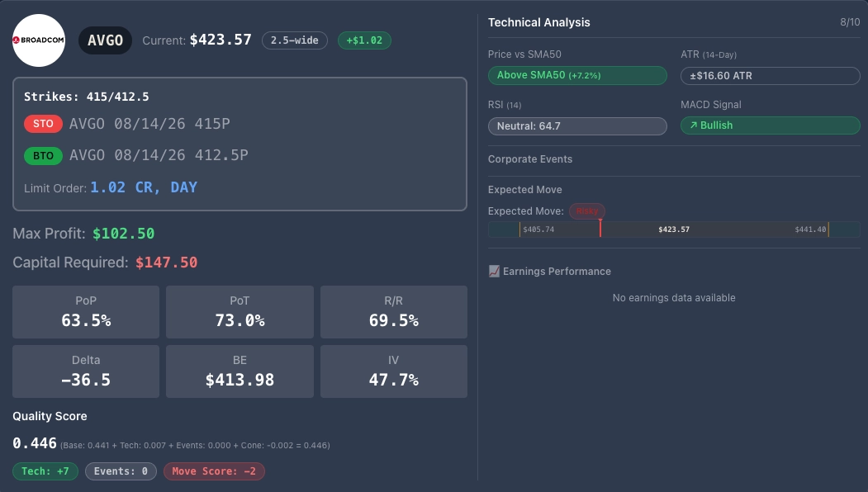Viewport: 868px width, 492px height.
Task: Click the Quality Score heading
Action: [50, 416]
